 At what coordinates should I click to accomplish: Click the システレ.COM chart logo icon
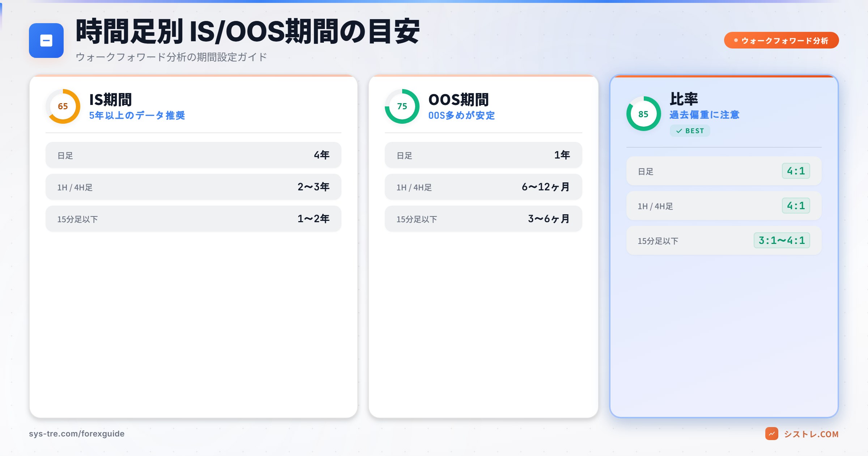[x=772, y=434]
